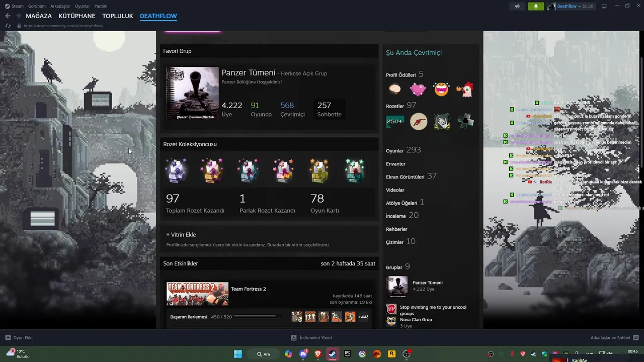The height and width of the screenshot is (362, 644).
Task: Click + Vitrin Ekle to add a showcase
Action: pyautogui.click(x=181, y=235)
